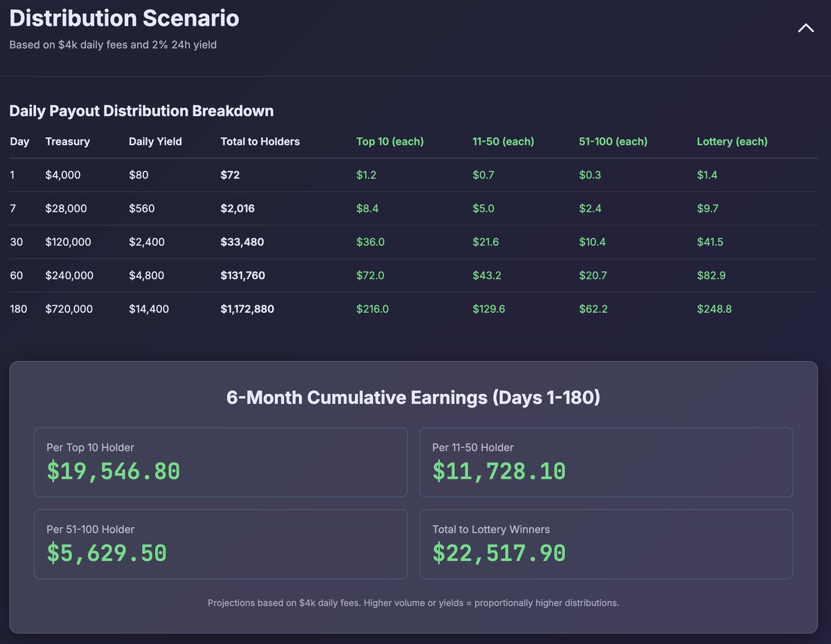Select the Day column header
831x644 pixels.
pos(19,141)
